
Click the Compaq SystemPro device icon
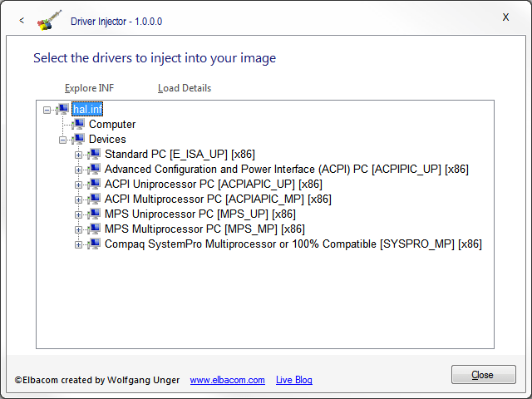coord(94,244)
